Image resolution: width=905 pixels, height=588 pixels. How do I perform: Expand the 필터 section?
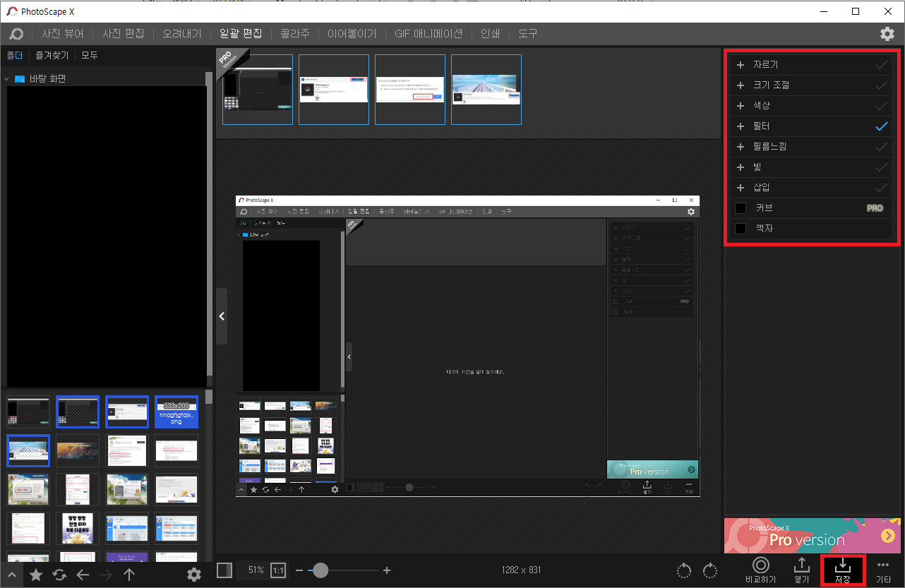tap(741, 126)
